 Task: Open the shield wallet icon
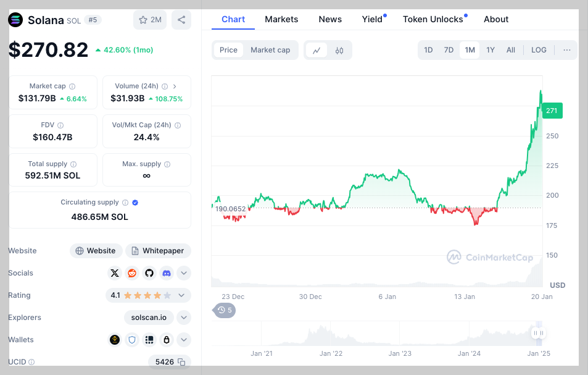132,340
